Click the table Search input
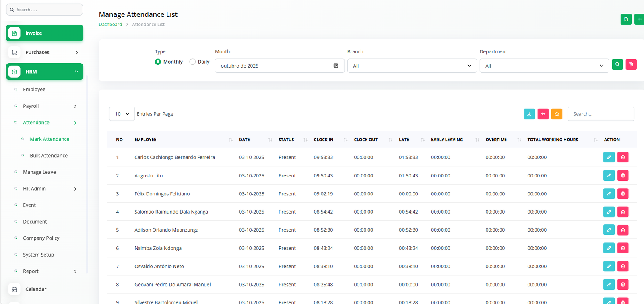 coord(601,114)
